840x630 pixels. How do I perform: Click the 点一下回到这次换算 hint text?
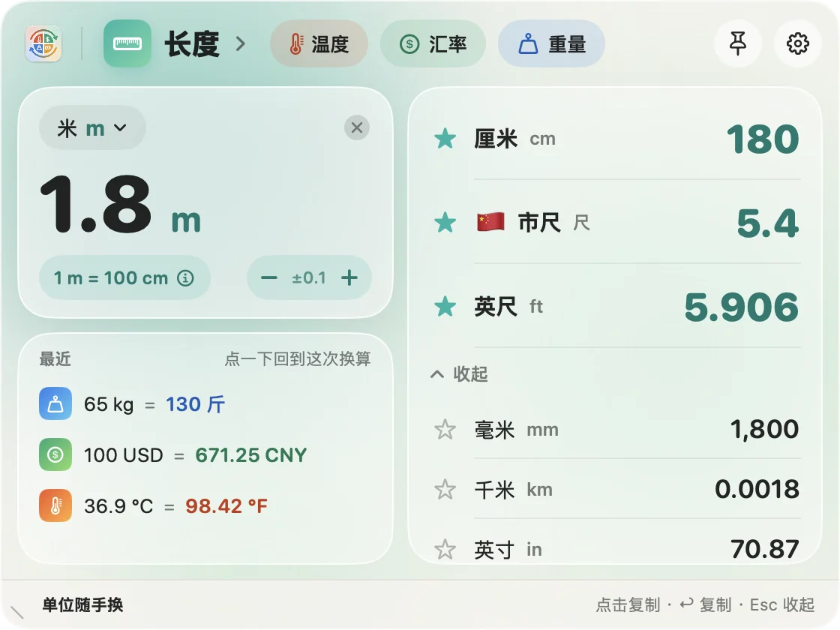(298, 358)
